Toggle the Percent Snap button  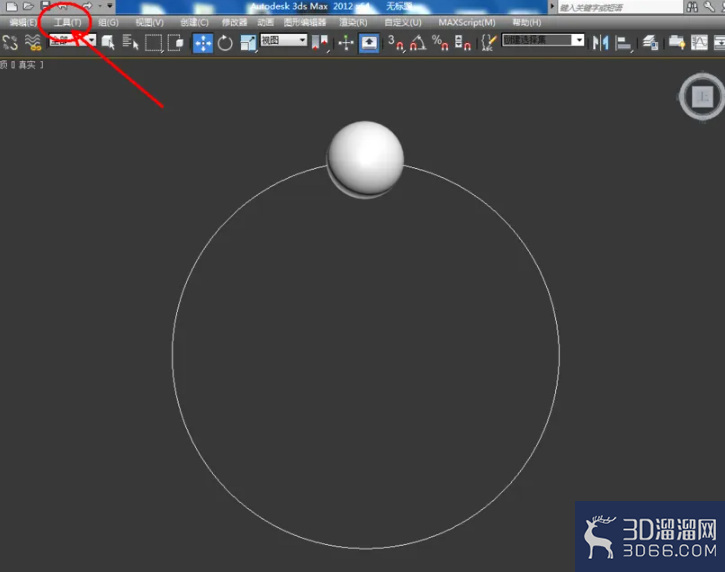440,43
